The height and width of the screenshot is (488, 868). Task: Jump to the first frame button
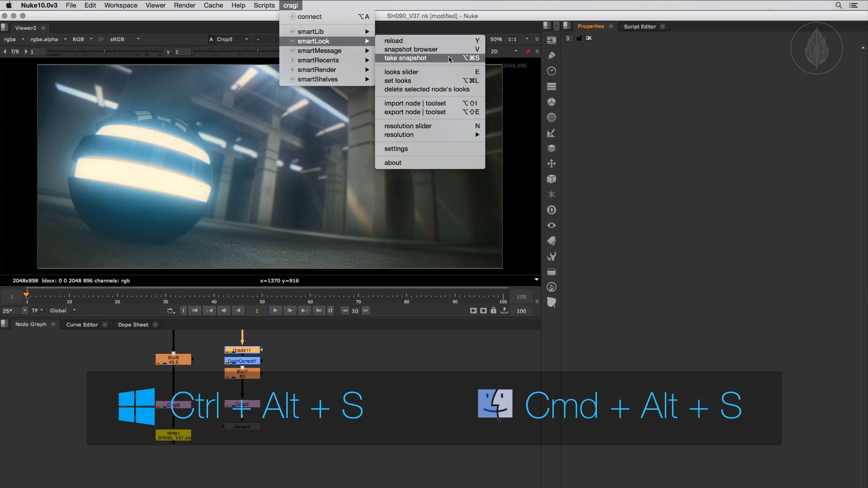tap(195, 311)
